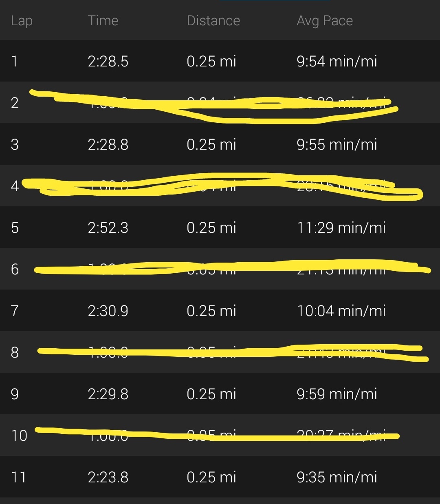This screenshot has height=504, width=440.
Task: Sort by the Distance column header
Action: click(213, 21)
